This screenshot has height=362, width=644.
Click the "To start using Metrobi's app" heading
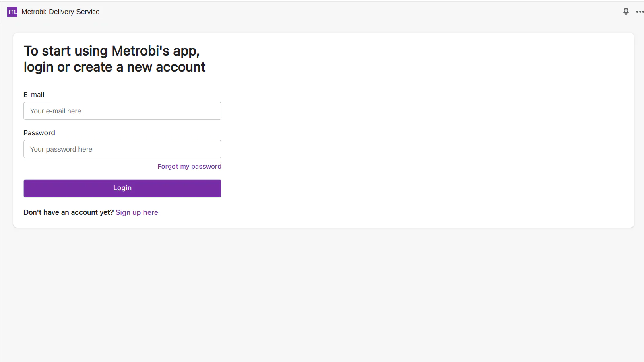point(111,51)
